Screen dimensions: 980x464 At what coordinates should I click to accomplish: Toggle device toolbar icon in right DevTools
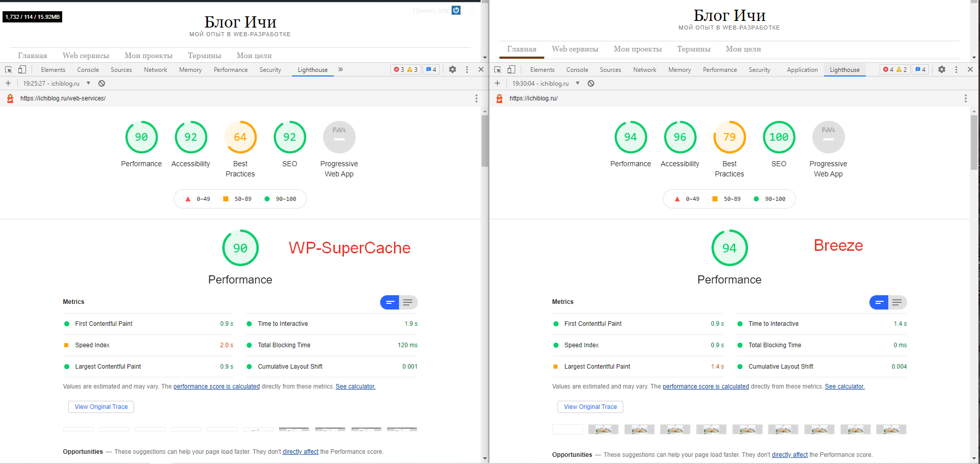coord(511,70)
